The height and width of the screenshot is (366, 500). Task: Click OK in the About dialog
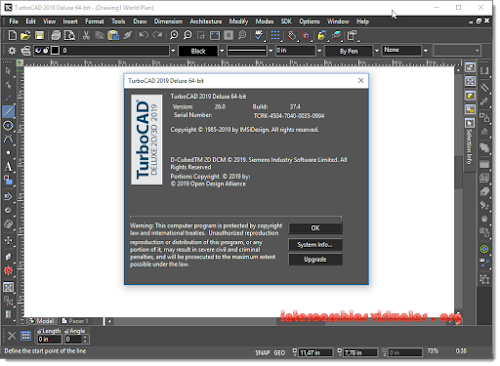pos(315,228)
